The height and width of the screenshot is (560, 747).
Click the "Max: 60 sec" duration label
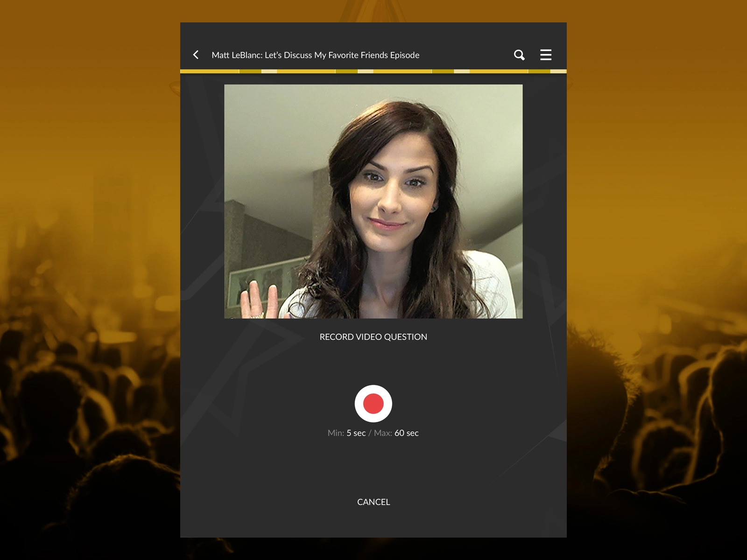[x=396, y=433]
